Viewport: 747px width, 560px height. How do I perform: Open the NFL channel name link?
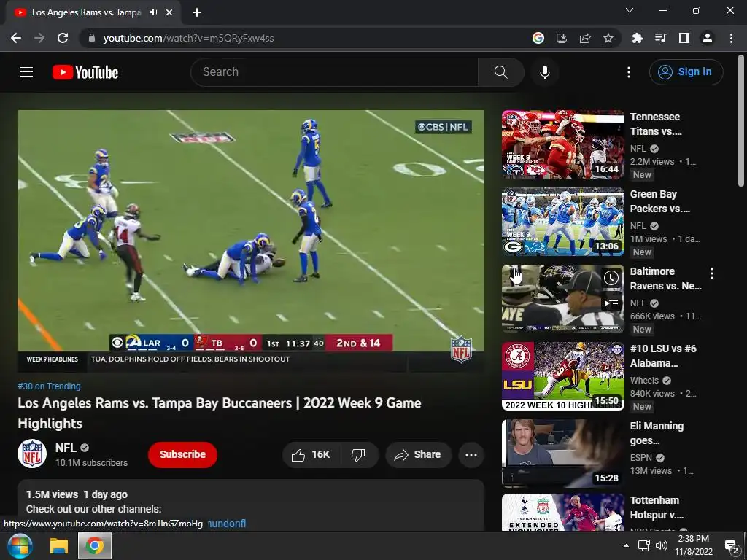coord(66,448)
